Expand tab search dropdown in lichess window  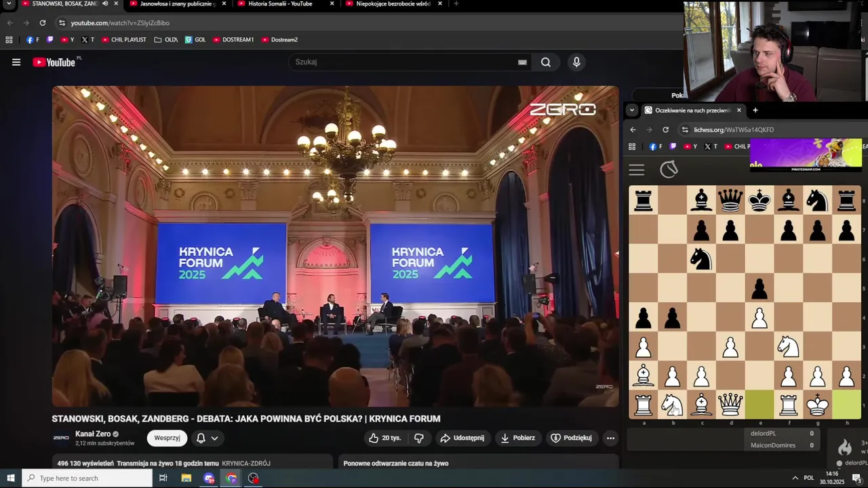(x=631, y=110)
